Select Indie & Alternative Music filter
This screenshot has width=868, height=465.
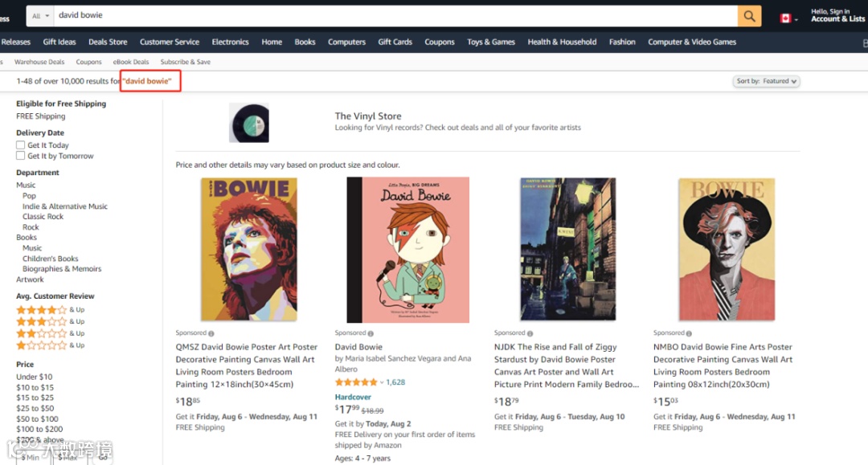pos(65,206)
